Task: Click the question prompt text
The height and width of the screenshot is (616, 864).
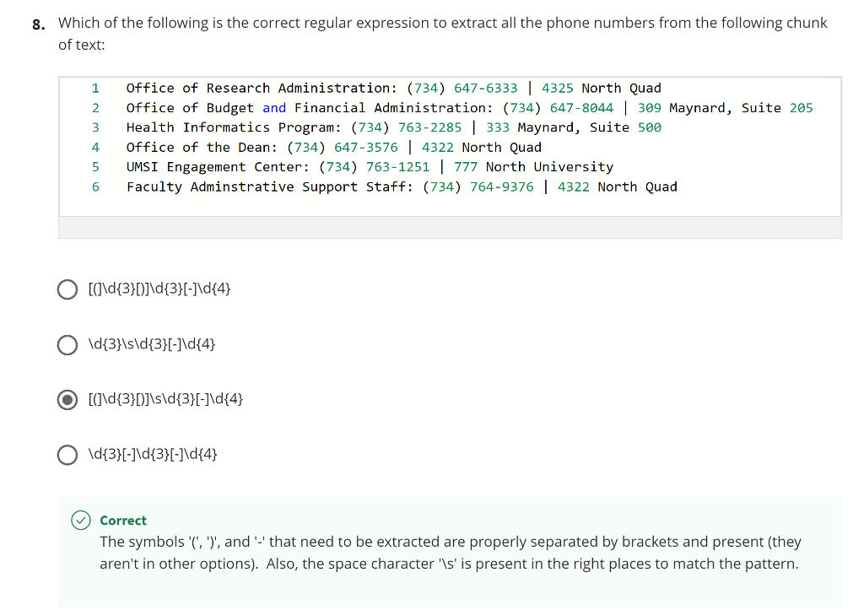Action: click(x=442, y=34)
